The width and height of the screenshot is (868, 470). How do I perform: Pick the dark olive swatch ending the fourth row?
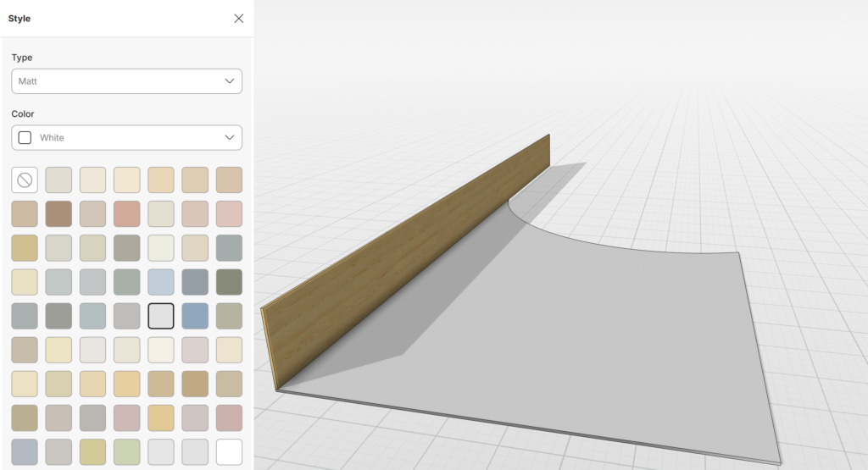click(x=229, y=282)
